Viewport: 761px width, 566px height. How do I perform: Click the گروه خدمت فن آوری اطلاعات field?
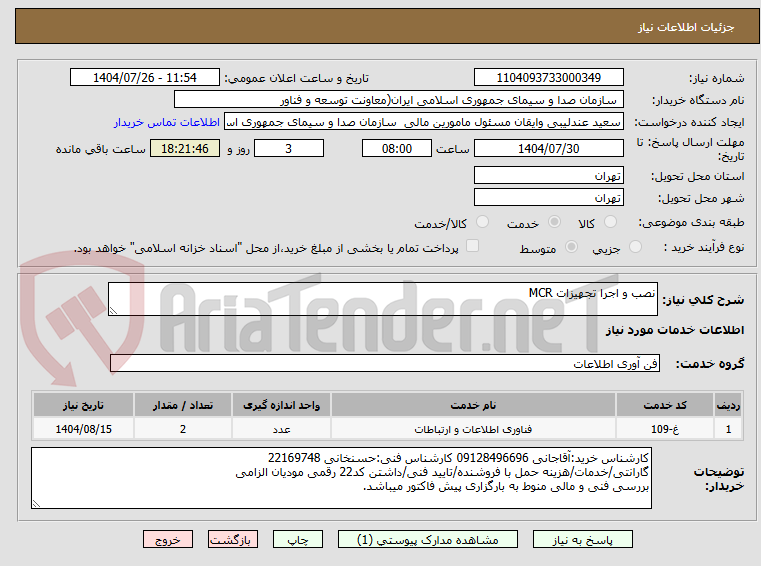tap(384, 364)
